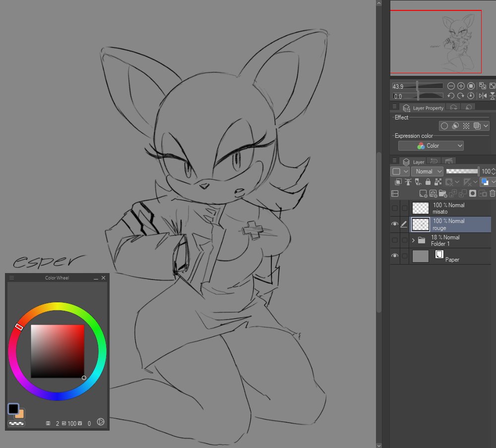Click Merge with layer below icon
This screenshot has width=496, height=448.
point(463,193)
